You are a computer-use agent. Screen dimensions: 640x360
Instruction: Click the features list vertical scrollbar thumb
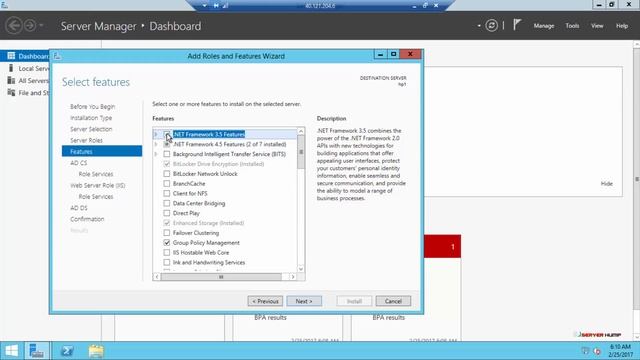[301, 152]
